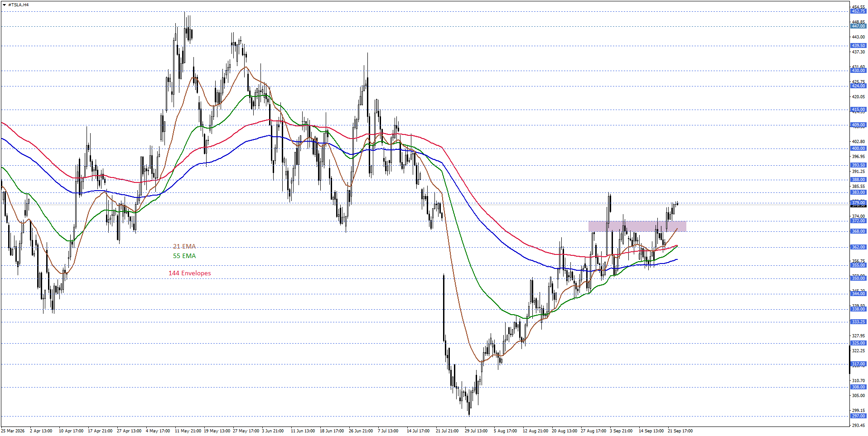Click the 409.00 horizontal line price tag
The width and height of the screenshot is (868, 436).
(x=858, y=125)
